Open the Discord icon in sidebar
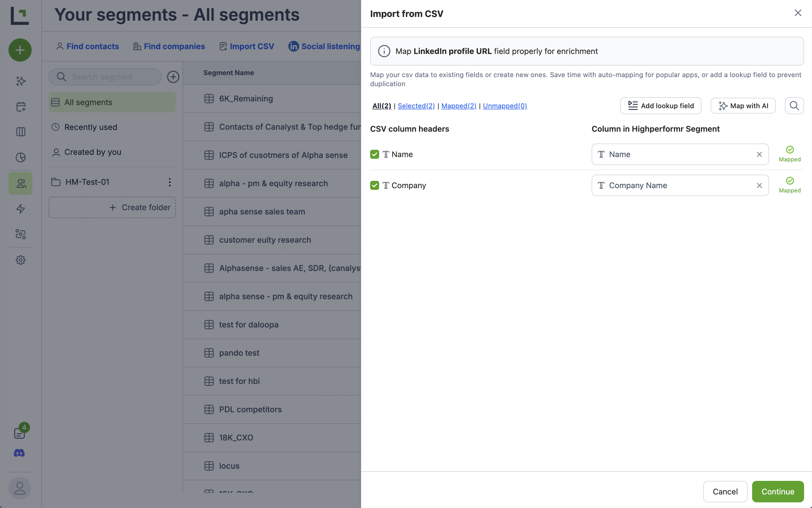The width and height of the screenshot is (812, 508). (x=19, y=453)
